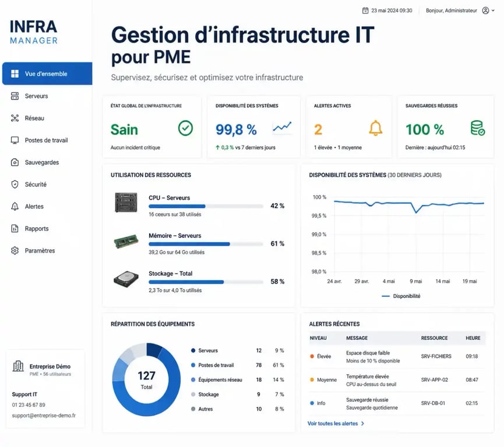The height and width of the screenshot is (447, 504).
Task: Click the MESSAGE column header
Action: coord(357,338)
